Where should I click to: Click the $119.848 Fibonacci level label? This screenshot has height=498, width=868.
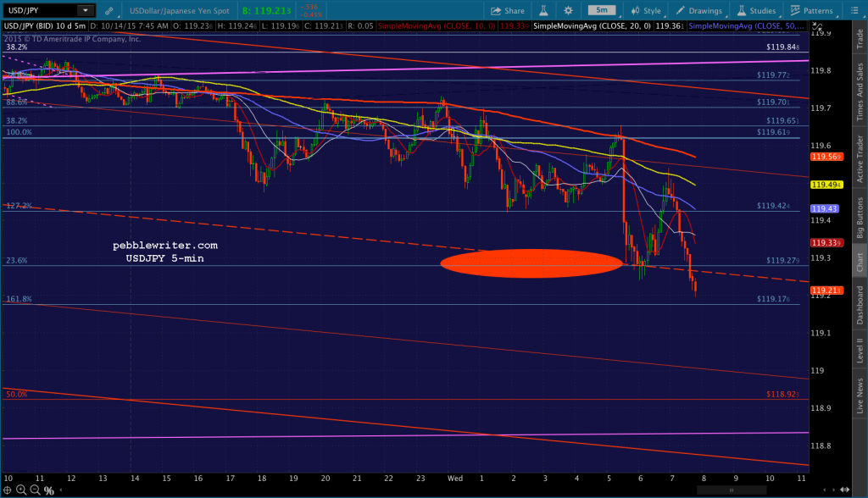click(x=782, y=47)
